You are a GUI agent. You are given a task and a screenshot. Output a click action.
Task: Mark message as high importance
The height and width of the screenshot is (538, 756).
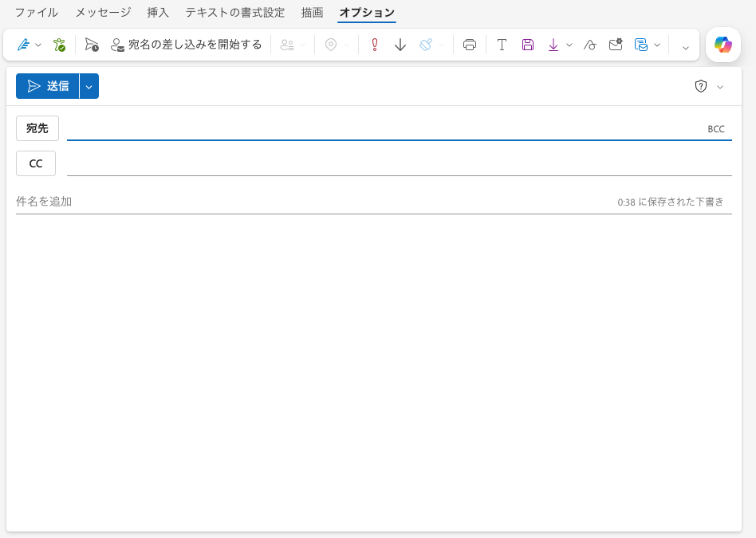375,45
